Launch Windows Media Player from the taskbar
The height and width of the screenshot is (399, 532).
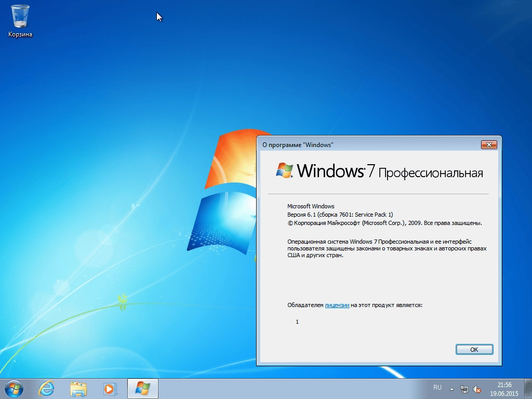(x=110, y=389)
